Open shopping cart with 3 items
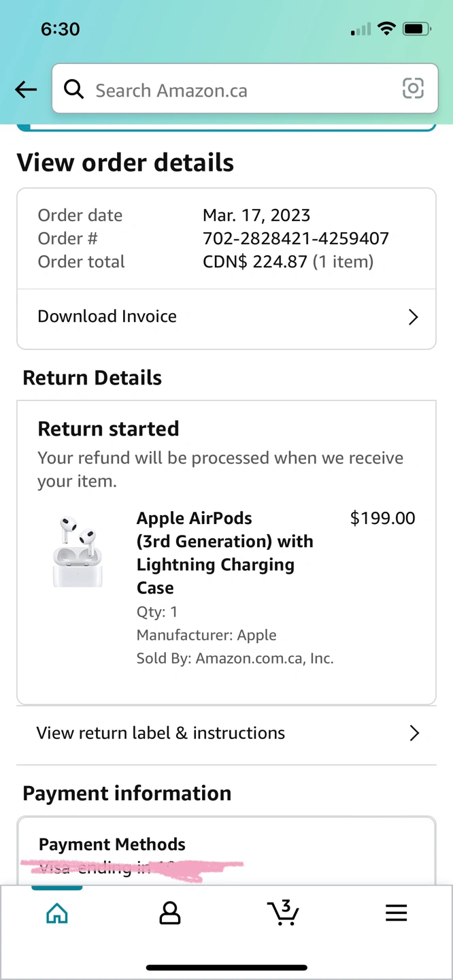453x980 pixels. [283, 913]
